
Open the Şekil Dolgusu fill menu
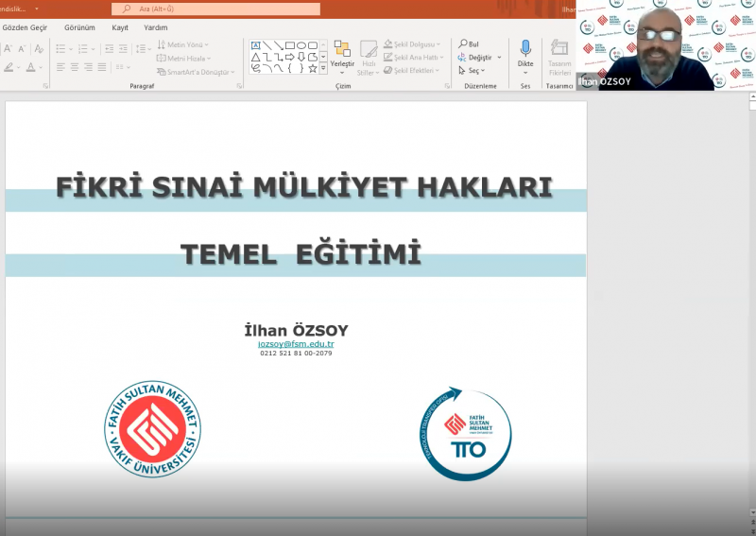coord(412,44)
